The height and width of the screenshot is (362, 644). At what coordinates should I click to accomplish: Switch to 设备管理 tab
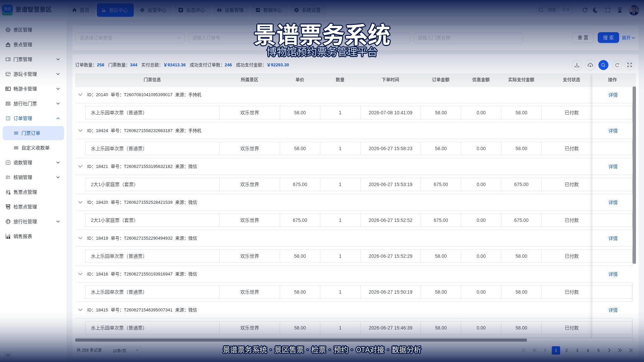(230, 10)
